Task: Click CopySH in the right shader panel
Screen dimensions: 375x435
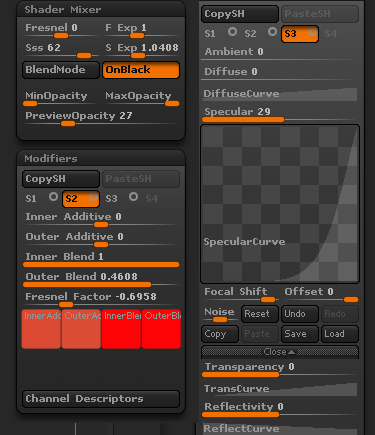Action: pos(240,14)
